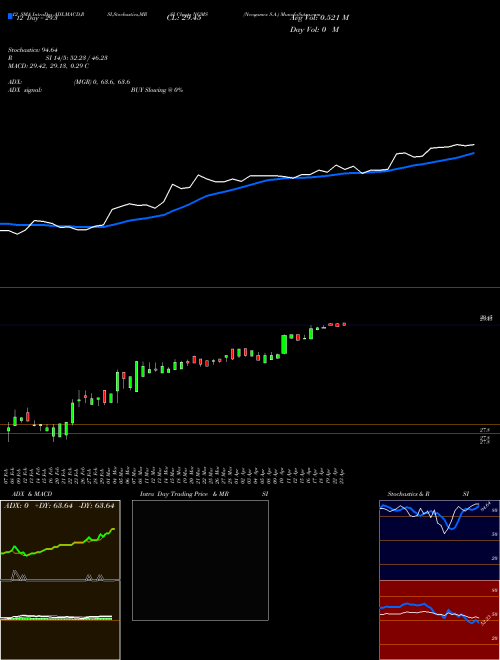The width and height of the screenshot is (500, 660).
Task: Click the last red candlestick on price chart
Action: pos(344,324)
